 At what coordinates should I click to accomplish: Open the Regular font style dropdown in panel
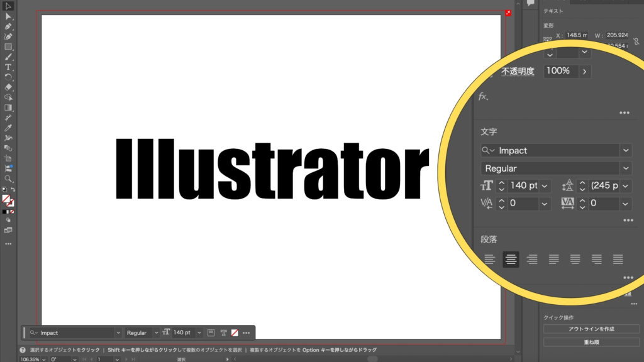pyautogui.click(x=625, y=168)
